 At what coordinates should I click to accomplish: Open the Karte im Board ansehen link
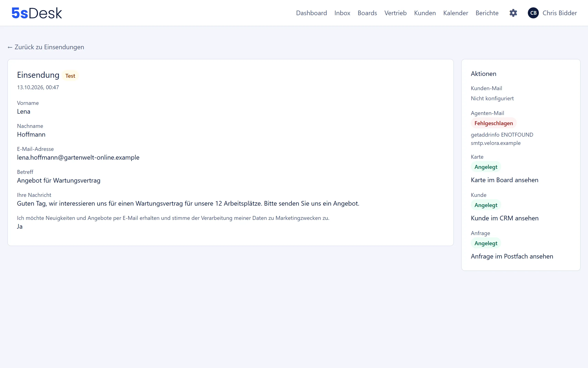(x=504, y=180)
